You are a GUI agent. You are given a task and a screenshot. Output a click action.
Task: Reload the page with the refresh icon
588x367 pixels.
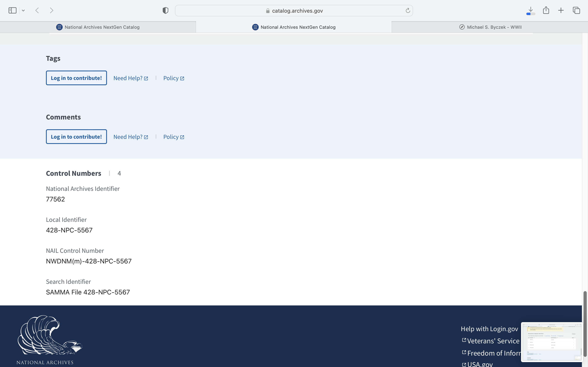(408, 10)
